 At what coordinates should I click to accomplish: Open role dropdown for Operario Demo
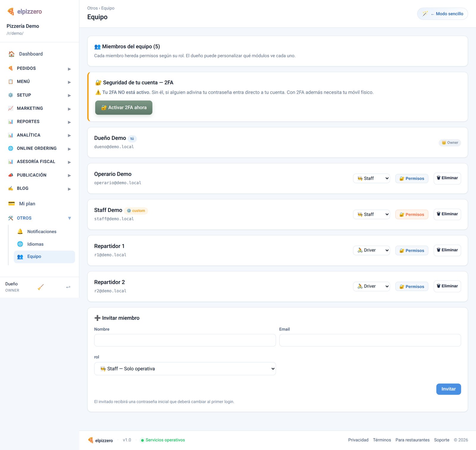point(372,178)
